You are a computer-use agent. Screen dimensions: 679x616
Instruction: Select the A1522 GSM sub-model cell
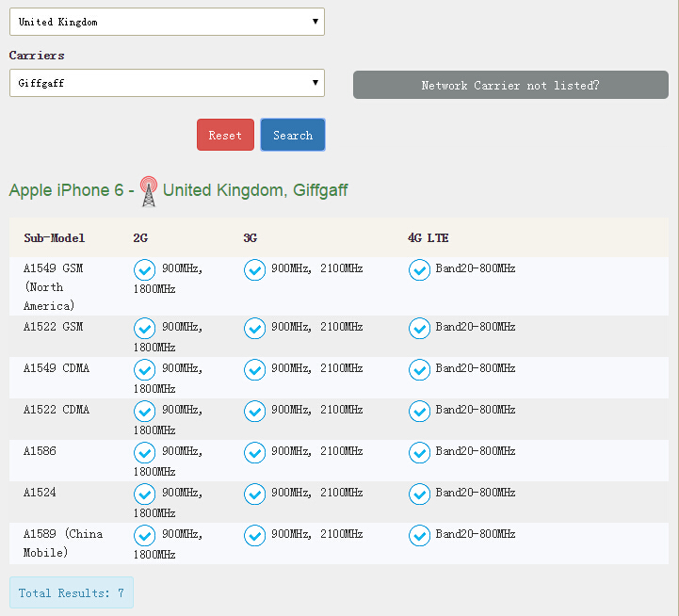click(x=53, y=327)
